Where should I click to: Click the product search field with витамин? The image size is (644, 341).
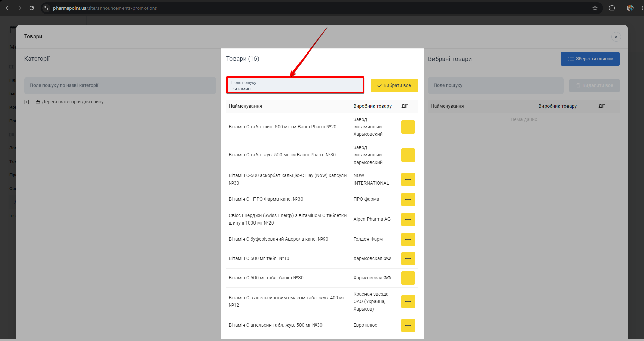point(295,86)
